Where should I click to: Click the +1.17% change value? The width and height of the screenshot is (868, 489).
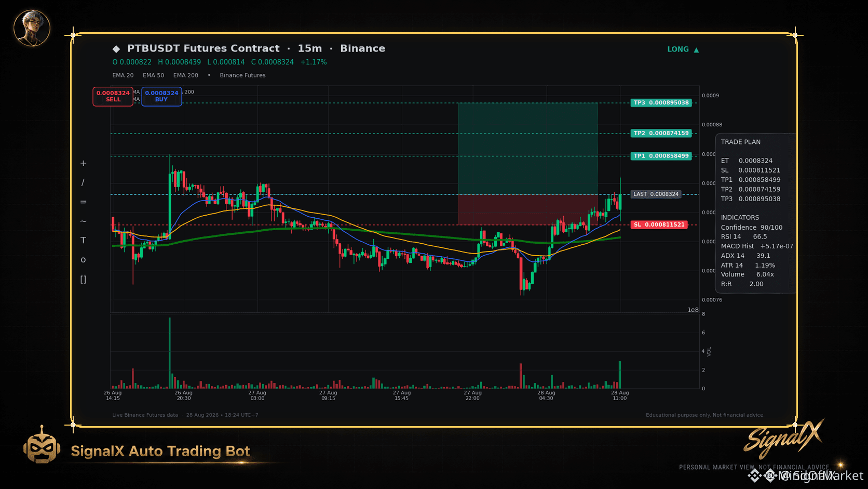coord(314,62)
